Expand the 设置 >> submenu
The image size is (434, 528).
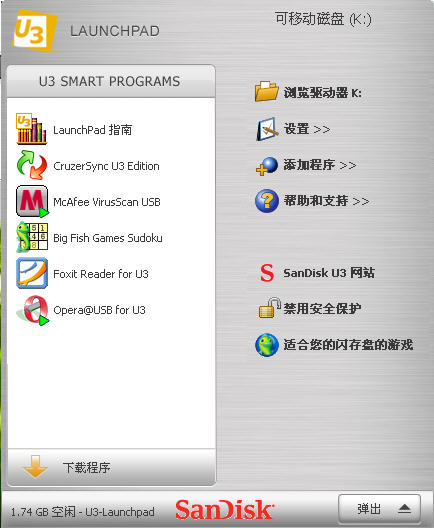click(x=293, y=129)
